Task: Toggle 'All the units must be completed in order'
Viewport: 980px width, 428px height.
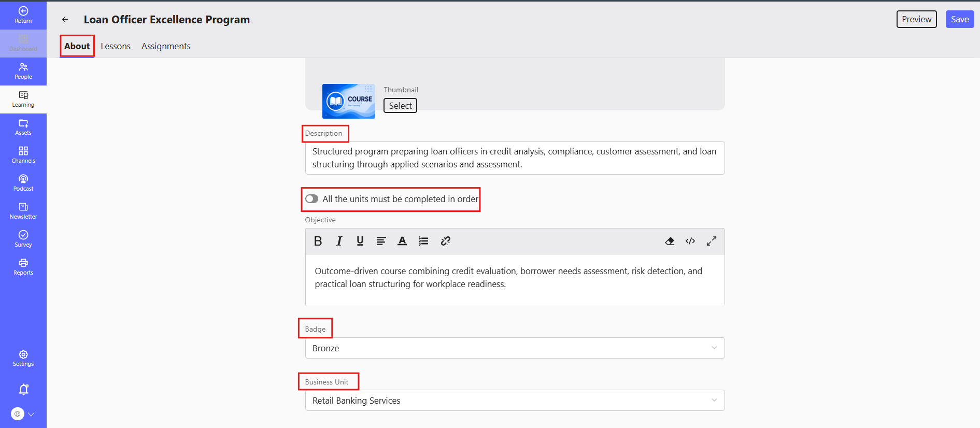Action: click(311, 199)
